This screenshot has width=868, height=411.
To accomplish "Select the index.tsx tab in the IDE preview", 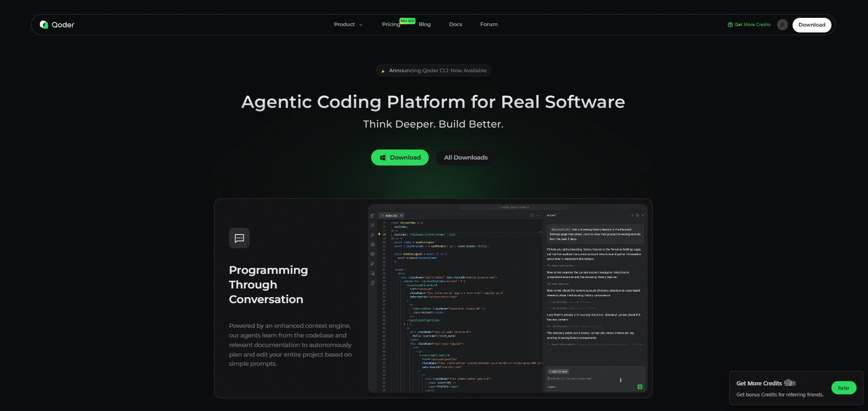I will tap(392, 215).
